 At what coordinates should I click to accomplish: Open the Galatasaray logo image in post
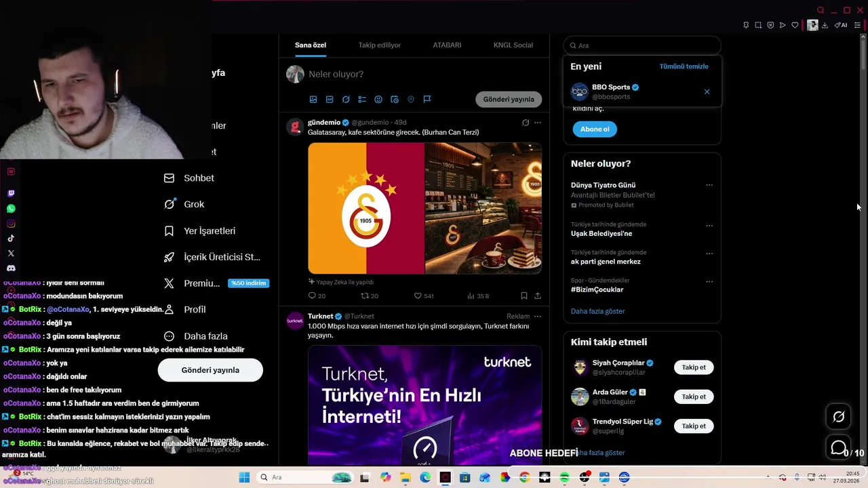pos(366,208)
